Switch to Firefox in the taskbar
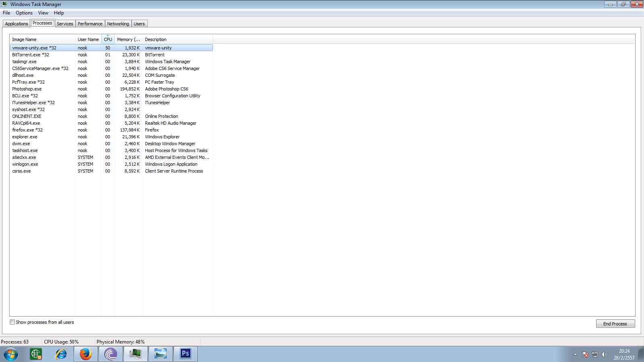 (x=86, y=354)
